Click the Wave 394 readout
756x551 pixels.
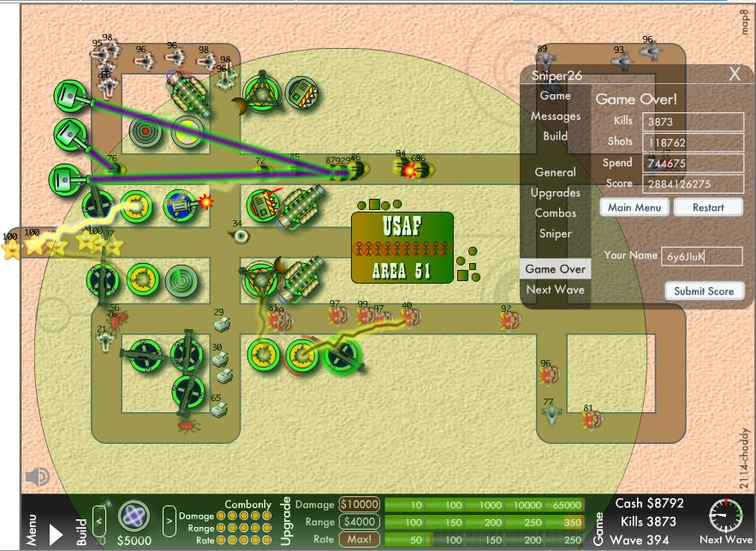[639, 539]
